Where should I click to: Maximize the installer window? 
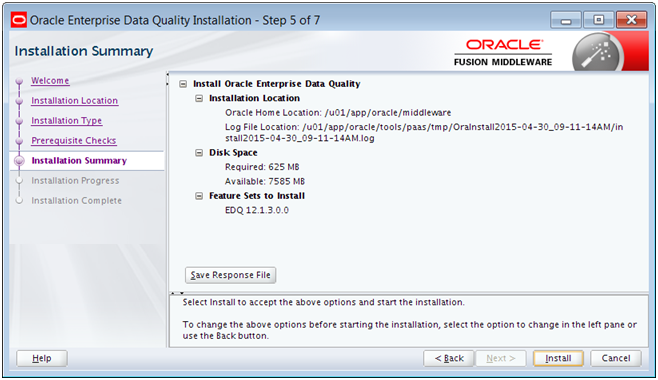click(598, 20)
